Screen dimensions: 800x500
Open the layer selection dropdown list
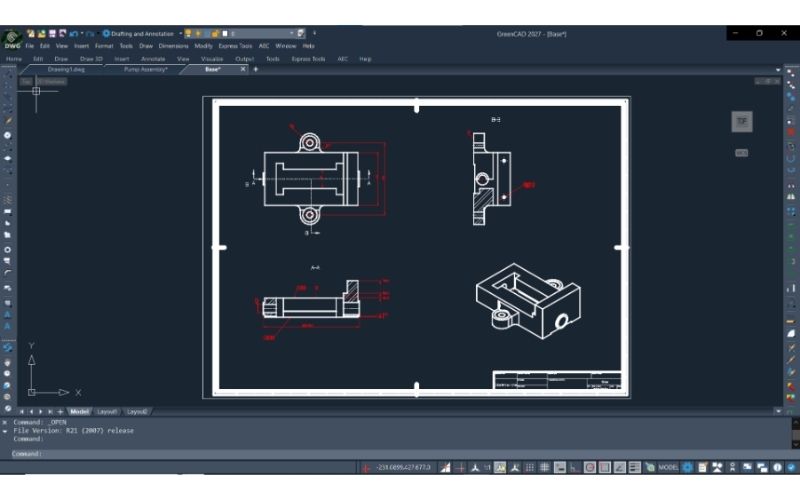[291, 33]
